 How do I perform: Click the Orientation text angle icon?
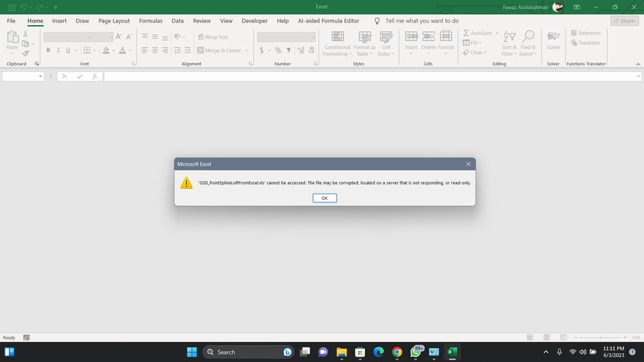coord(177,37)
